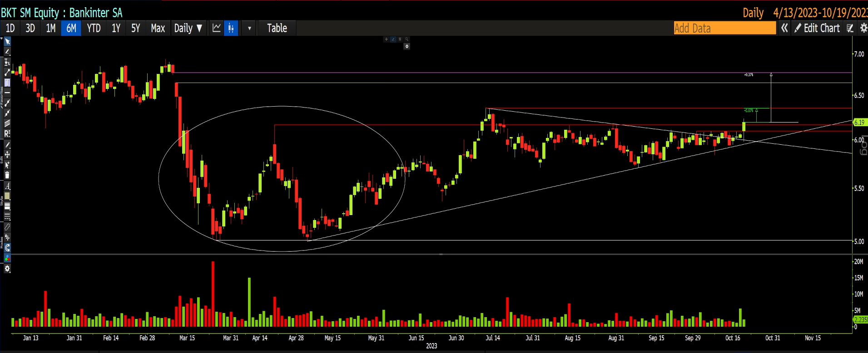Click the Edit Chart button
Screen dimensions: 868x353
(x=817, y=28)
